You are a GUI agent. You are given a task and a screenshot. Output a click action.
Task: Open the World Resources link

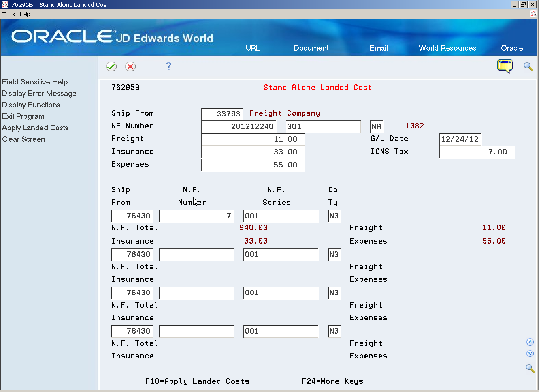(448, 48)
